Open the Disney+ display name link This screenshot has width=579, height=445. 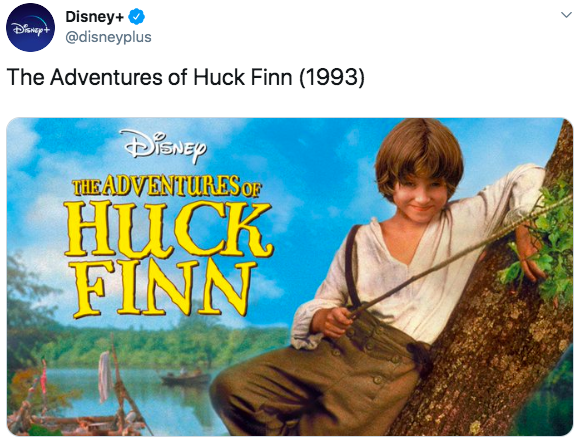(x=94, y=17)
